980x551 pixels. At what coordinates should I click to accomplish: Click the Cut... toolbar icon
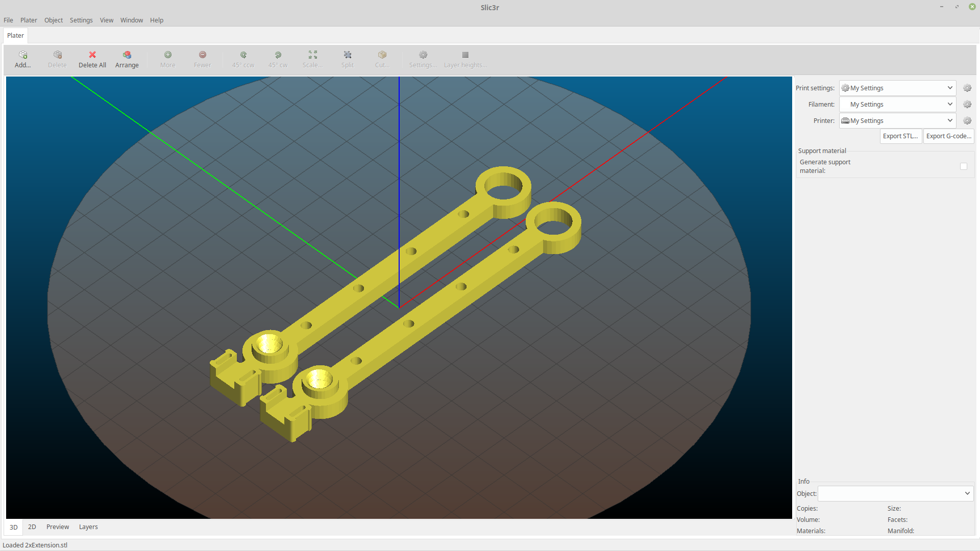tap(382, 55)
